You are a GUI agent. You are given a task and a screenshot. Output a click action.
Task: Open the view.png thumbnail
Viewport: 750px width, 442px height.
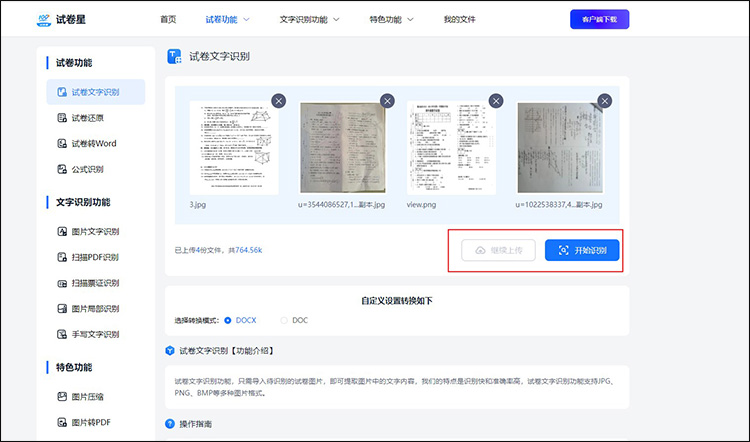[x=451, y=148]
